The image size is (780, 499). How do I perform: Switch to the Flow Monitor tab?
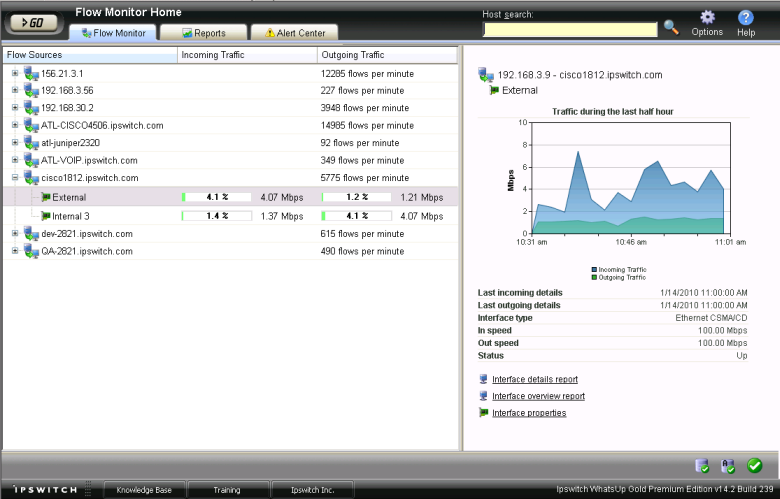113,33
